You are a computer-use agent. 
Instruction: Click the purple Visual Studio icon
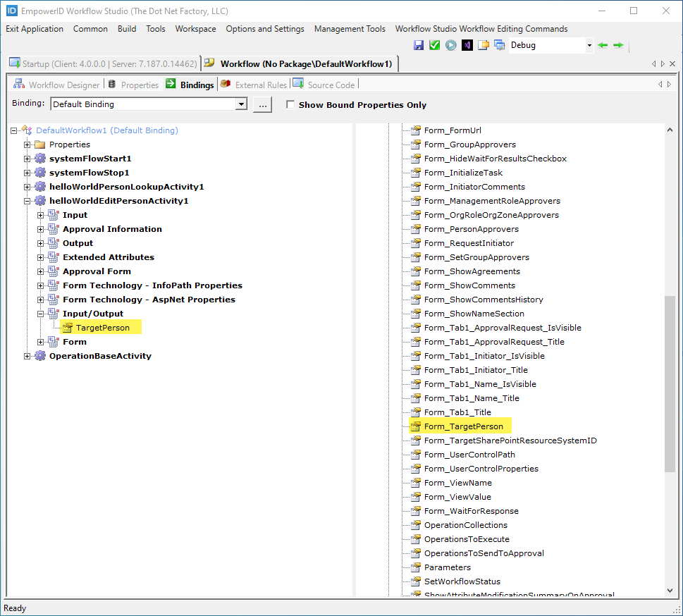coord(467,45)
